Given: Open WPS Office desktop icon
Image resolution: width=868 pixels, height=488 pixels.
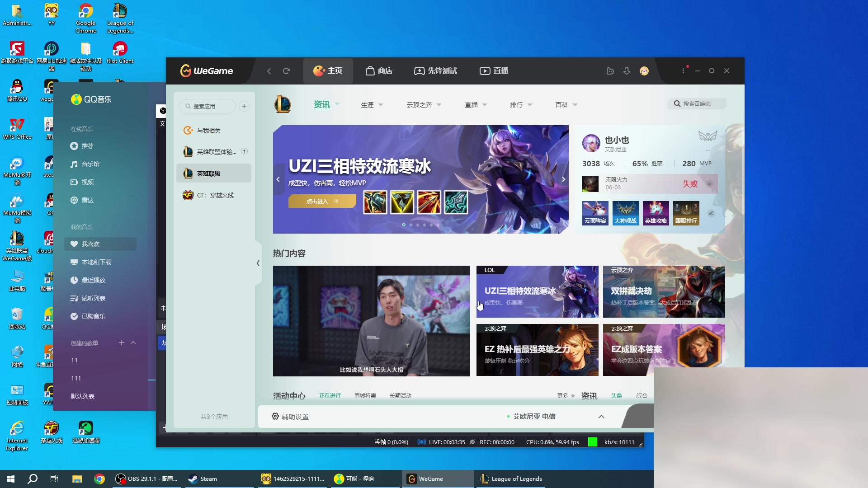Looking at the screenshot, I should click(17, 129).
